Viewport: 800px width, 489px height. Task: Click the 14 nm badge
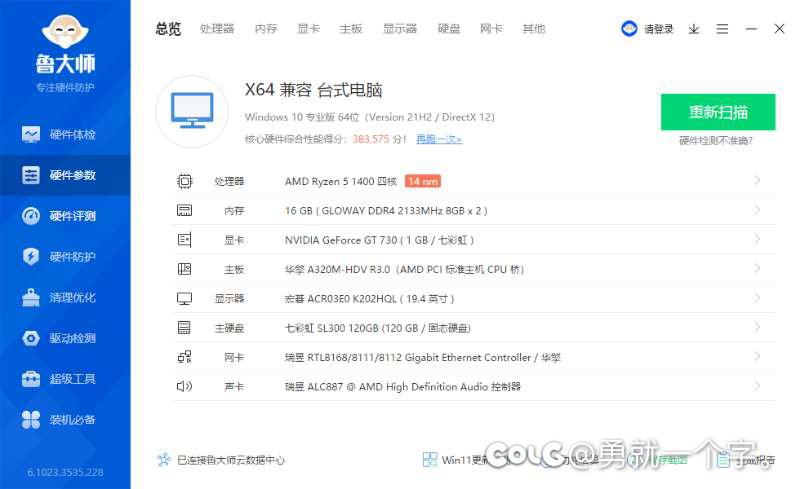coord(422,181)
